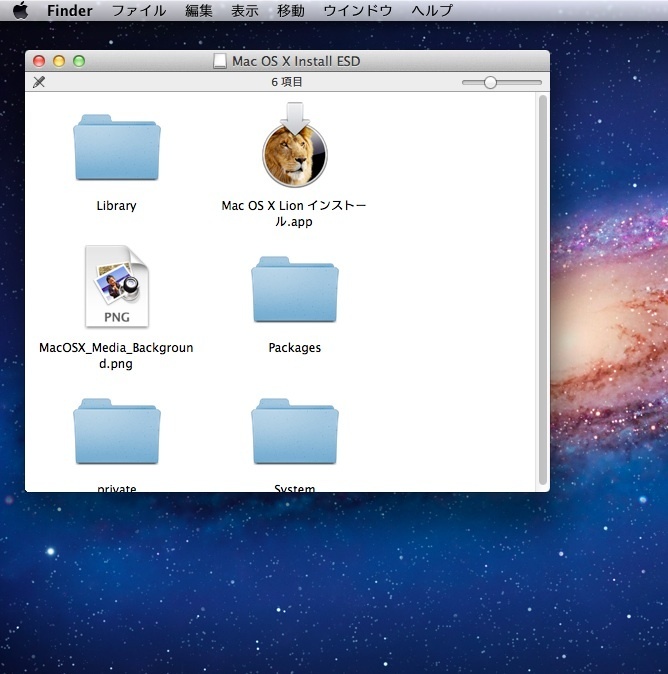The width and height of the screenshot is (668, 674).
Task: Open the ヘルプ menu
Action: (x=432, y=11)
